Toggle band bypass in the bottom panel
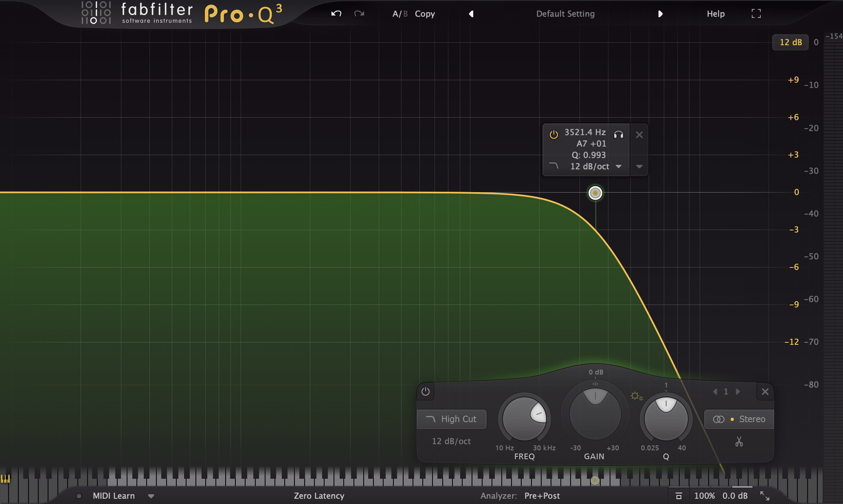Image resolution: width=843 pixels, height=504 pixels. [426, 392]
